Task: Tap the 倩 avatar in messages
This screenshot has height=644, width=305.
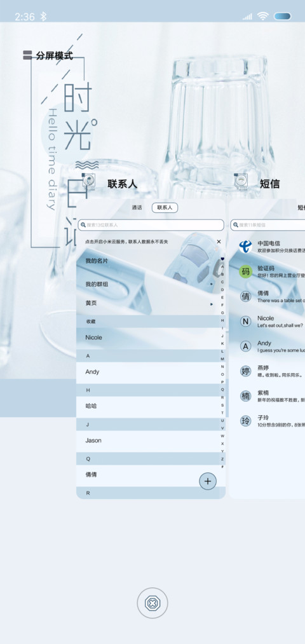Action: (245, 296)
